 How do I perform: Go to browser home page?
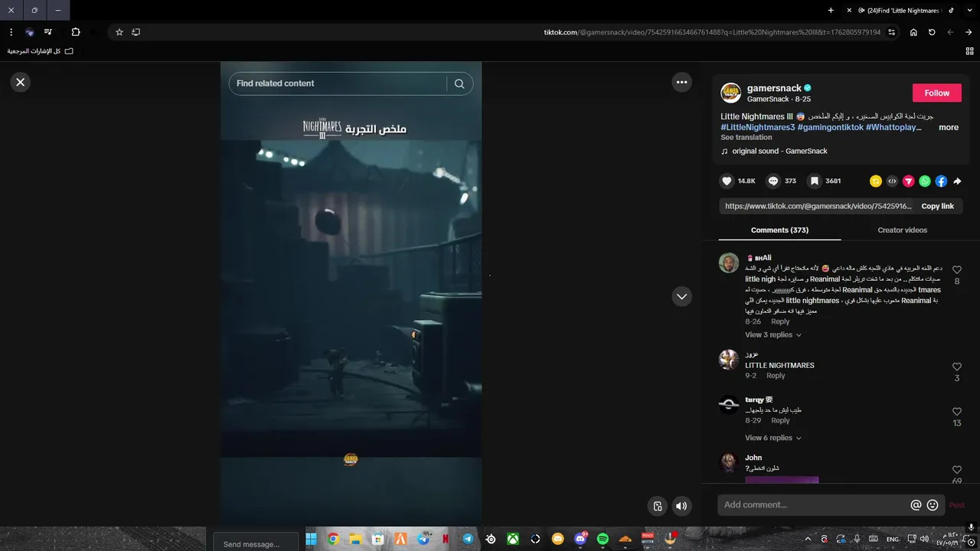[913, 32]
